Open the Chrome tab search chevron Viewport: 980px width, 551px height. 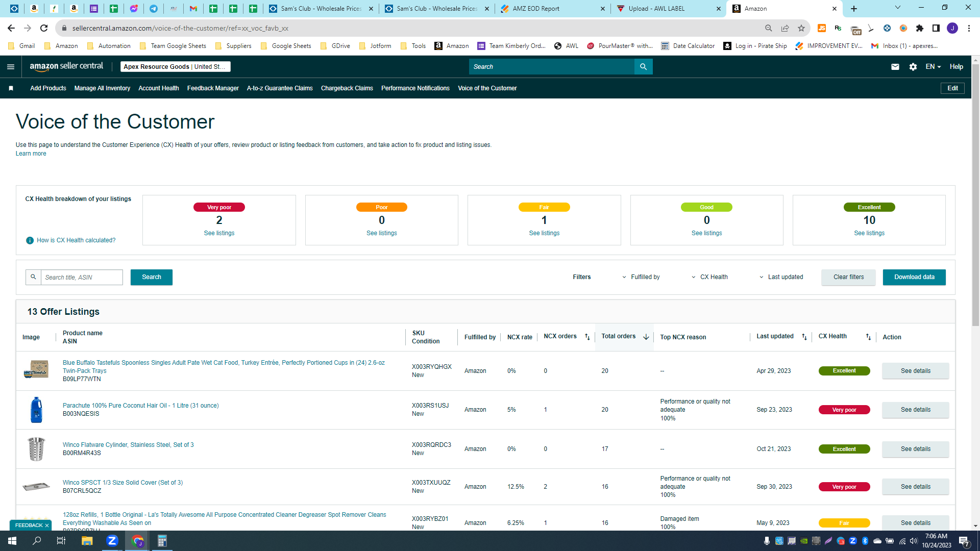click(x=898, y=8)
